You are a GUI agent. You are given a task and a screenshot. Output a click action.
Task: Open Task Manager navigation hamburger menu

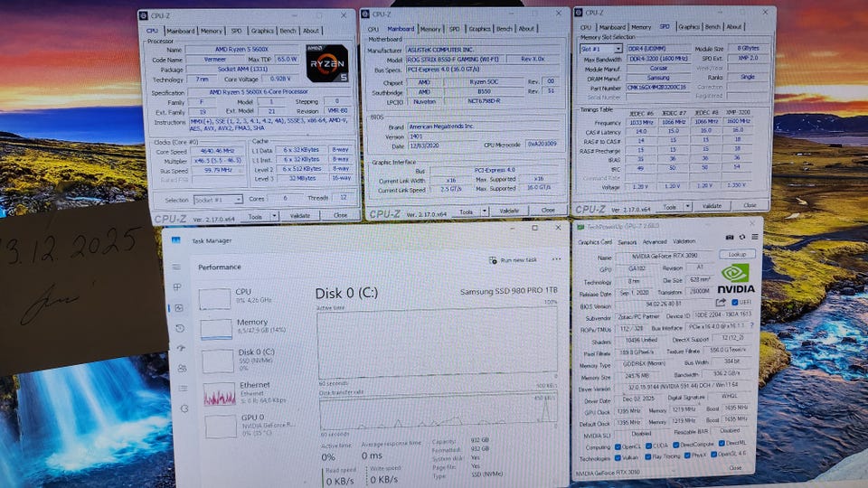(x=176, y=267)
